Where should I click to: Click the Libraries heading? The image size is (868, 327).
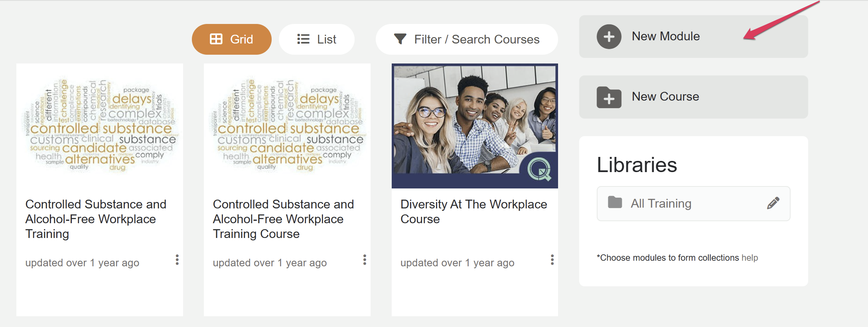[x=637, y=165]
